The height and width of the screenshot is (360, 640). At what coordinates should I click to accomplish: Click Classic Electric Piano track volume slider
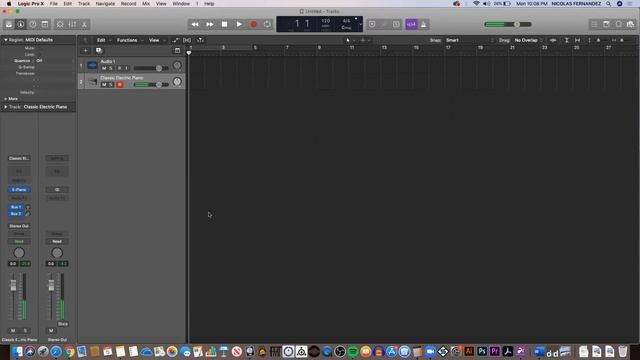pyautogui.click(x=151, y=84)
